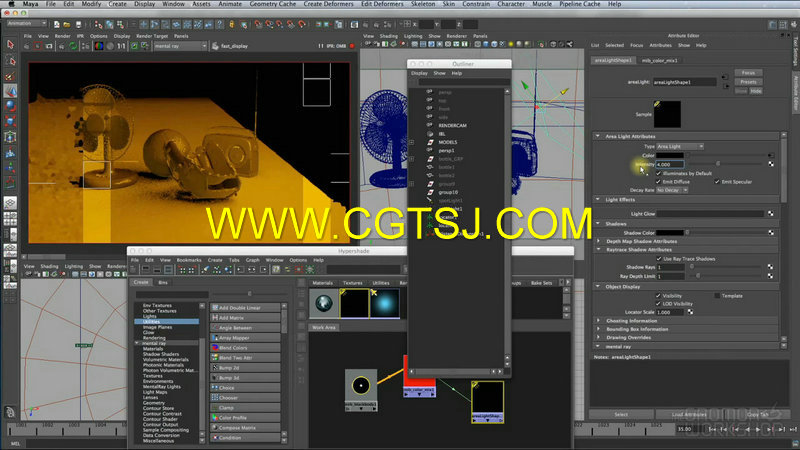Image resolution: width=800 pixels, height=450 pixels.
Task: Click the Focus button in Attribute Editor
Action: [x=748, y=73]
